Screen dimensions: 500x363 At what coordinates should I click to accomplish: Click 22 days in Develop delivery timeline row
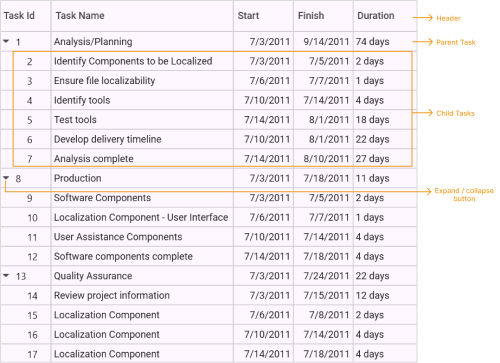click(372, 139)
